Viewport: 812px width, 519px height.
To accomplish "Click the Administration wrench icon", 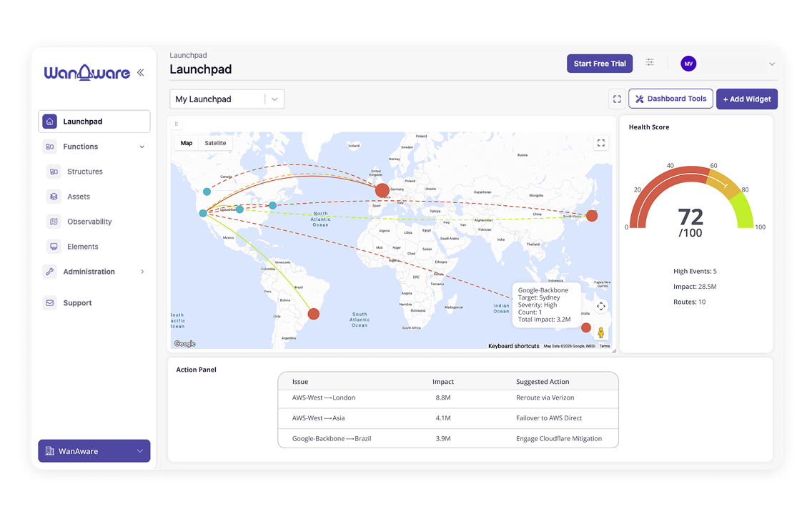I will [x=50, y=272].
